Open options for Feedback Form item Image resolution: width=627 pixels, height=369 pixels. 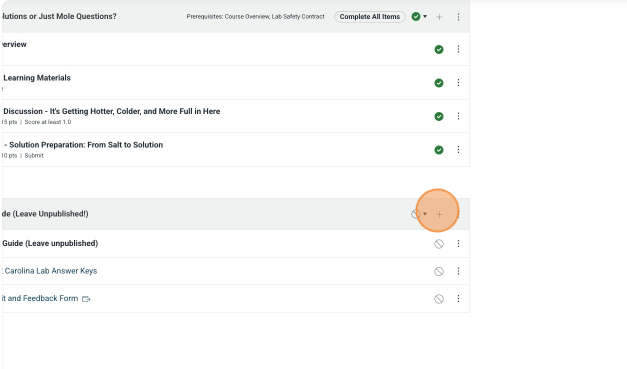tap(458, 299)
